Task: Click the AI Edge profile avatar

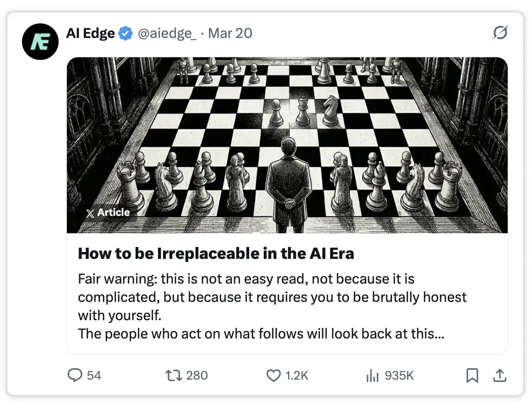Action: pyautogui.click(x=41, y=41)
